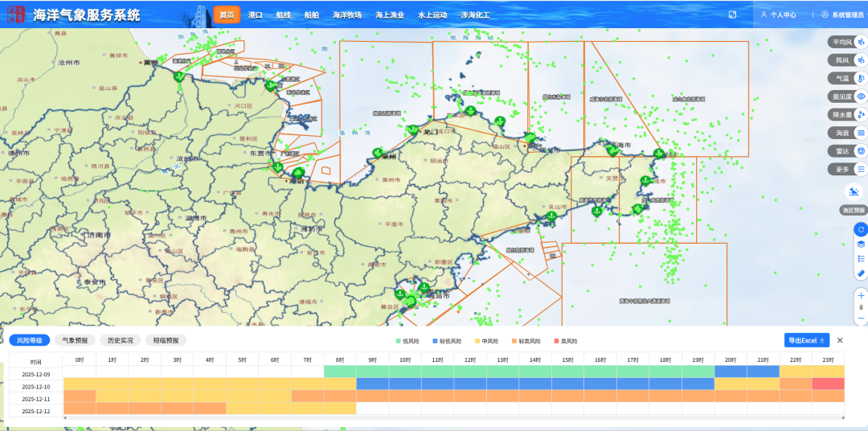This screenshot has height=431, width=868.
Task: Click the 气温 thermometer icon
Action: click(x=861, y=79)
